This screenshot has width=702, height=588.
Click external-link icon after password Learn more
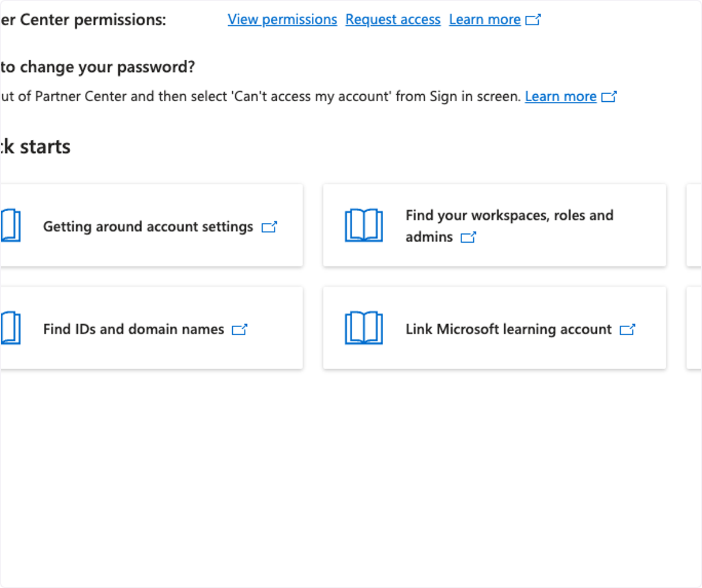(x=609, y=97)
